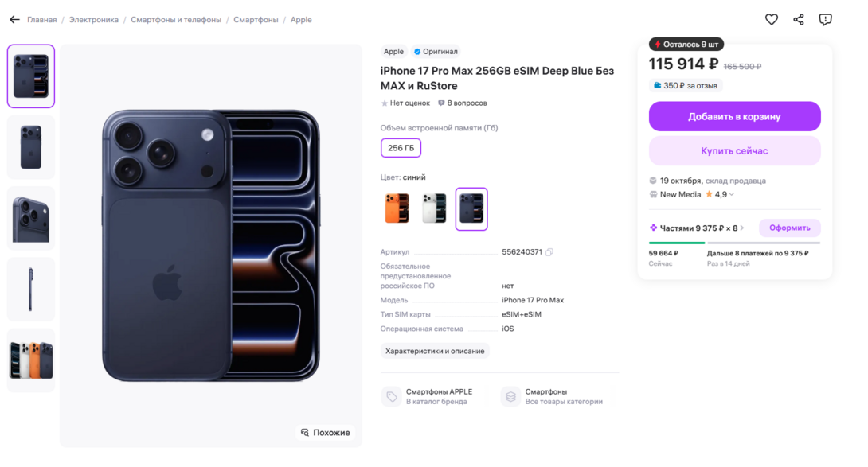Choose the white color variant
The width and height of the screenshot is (868, 467).
tap(434, 208)
